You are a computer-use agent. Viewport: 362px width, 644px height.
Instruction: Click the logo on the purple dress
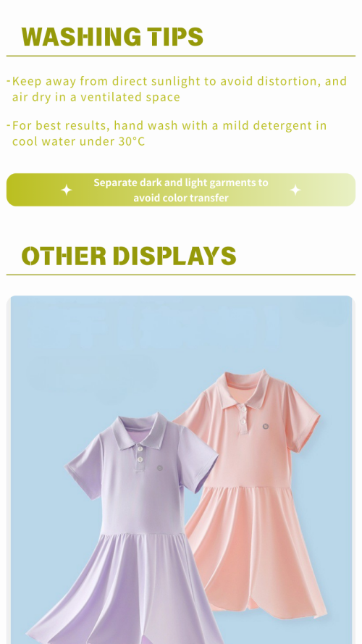[160, 467]
